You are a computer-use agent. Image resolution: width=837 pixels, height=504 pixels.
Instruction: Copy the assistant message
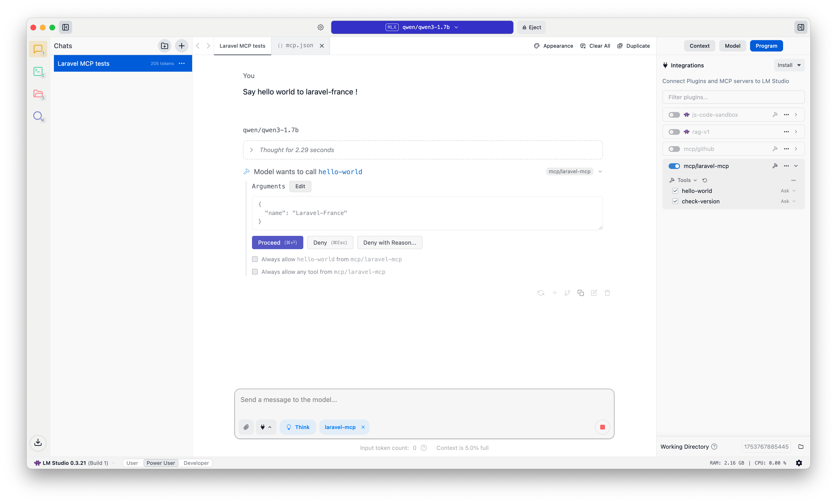pyautogui.click(x=580, y=293)
